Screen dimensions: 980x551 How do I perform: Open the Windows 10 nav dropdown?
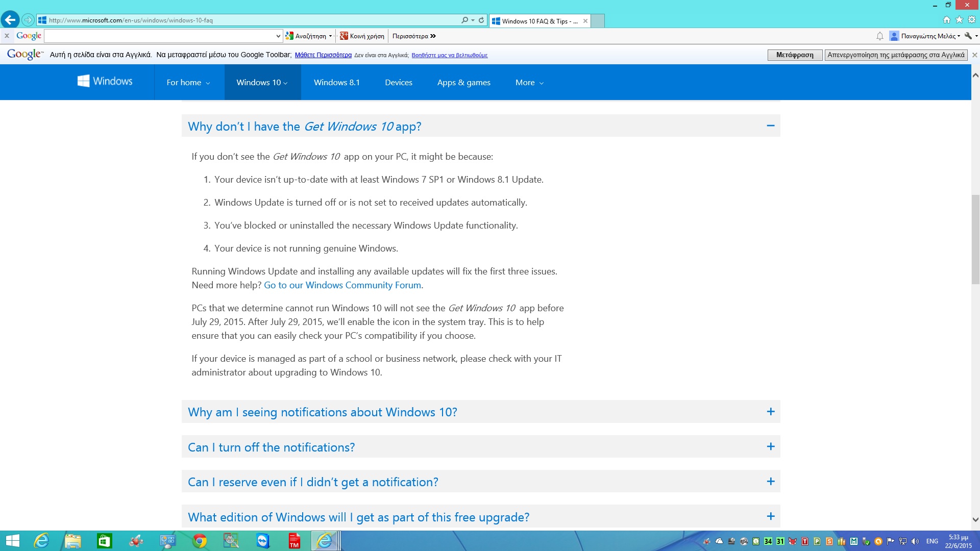pos(262,83)
